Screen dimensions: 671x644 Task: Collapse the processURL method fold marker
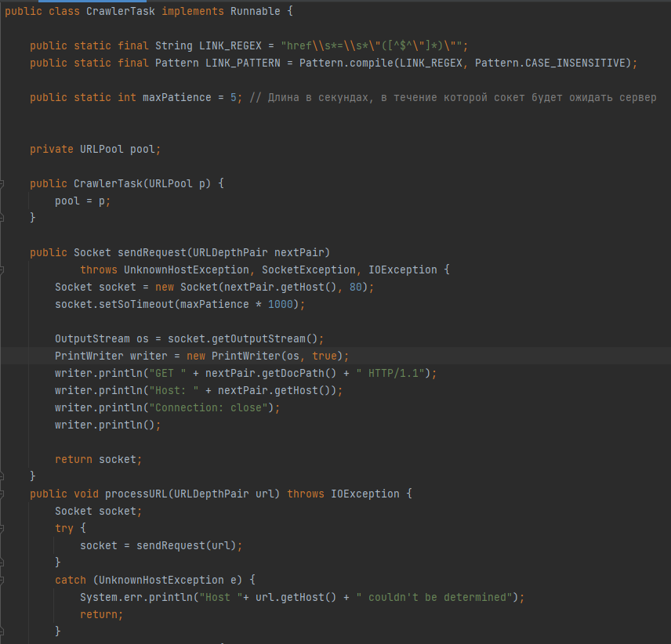(2, 494)
